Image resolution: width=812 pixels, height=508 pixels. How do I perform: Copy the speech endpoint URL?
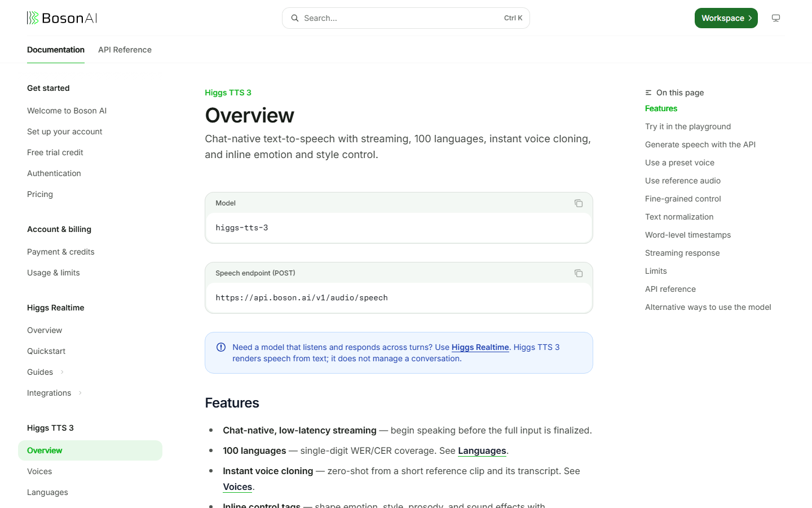pos(579,273)
